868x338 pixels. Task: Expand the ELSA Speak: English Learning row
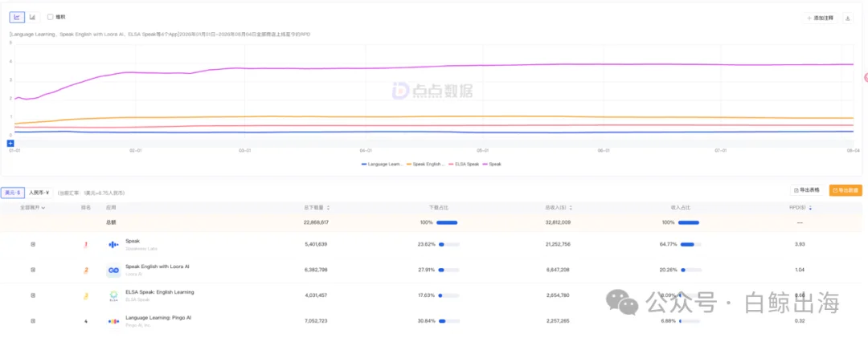pyautogui.click(x=33, y=295)
